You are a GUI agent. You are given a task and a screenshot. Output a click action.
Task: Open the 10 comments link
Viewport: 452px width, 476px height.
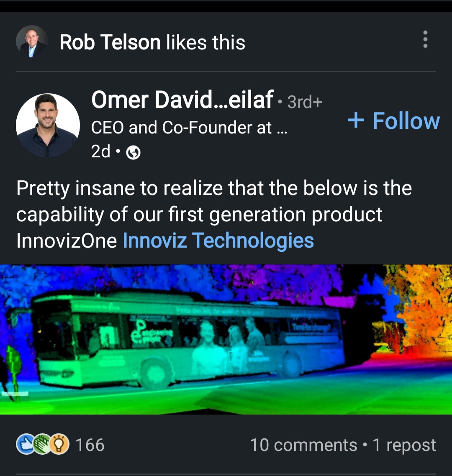click(x=303, y=445)
